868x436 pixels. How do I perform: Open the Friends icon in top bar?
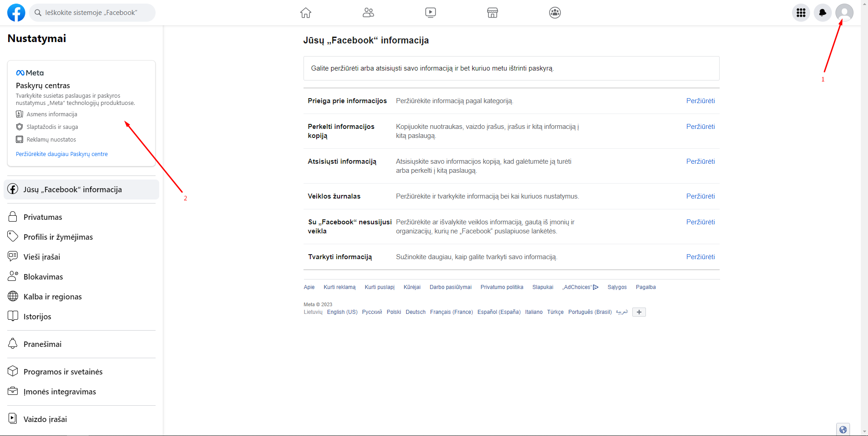click(x=368, y=13)
